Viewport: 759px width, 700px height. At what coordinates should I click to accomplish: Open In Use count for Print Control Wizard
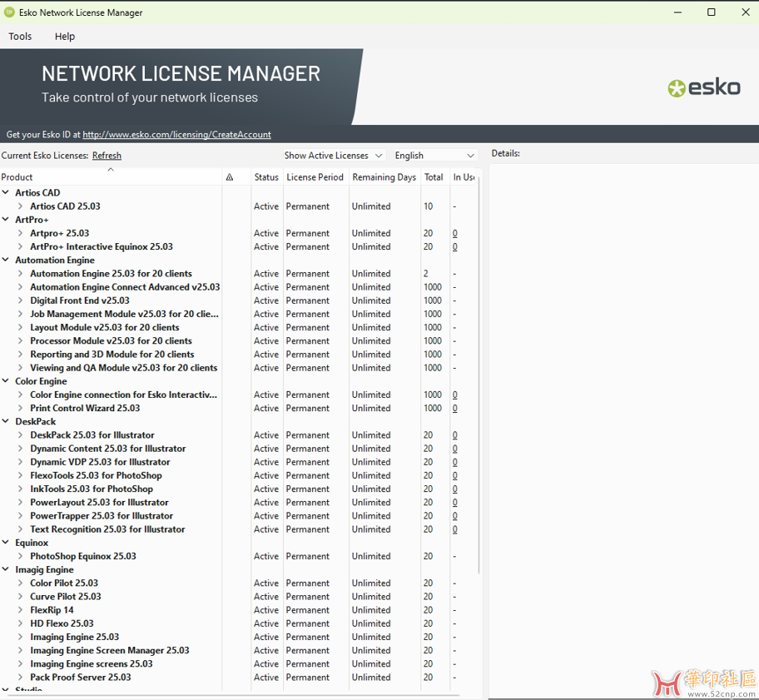pyautogui.click(x=455, y=408)
